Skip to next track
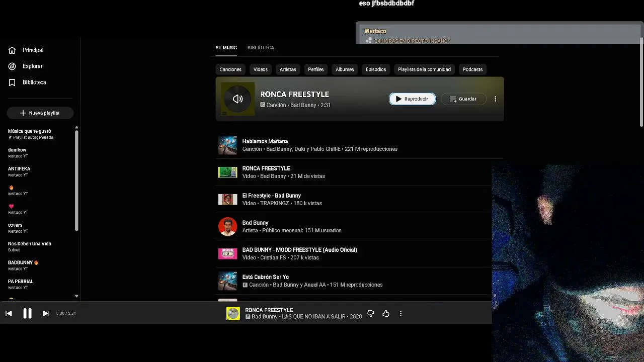The image size is (644, 362). [46, 313]
